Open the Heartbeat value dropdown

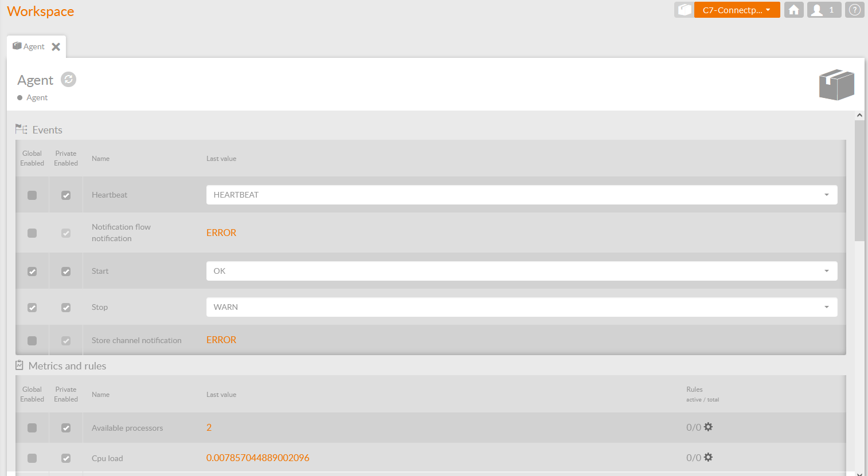[x=521, y=195]
